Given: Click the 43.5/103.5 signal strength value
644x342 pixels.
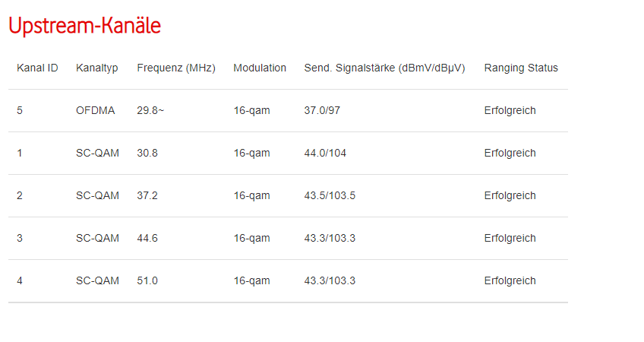Looking at the screenshot, I should pyautogui.click(x=330, y=195).
